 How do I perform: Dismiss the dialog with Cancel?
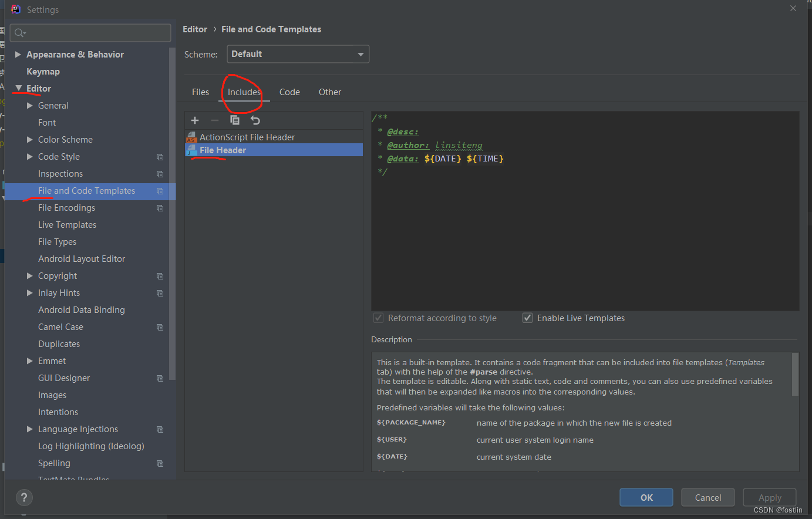(x=707, y=497)
